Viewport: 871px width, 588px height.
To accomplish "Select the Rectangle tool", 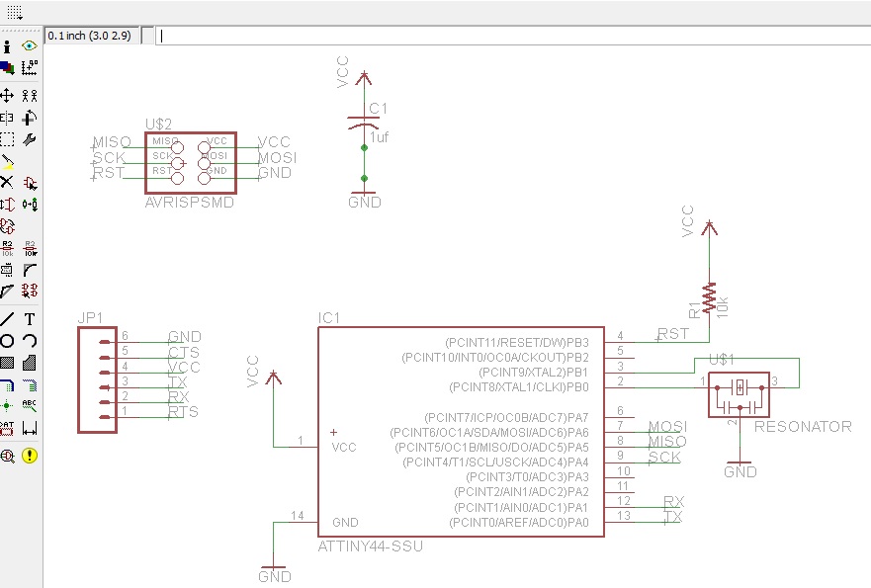I will [x=7, y=363].
